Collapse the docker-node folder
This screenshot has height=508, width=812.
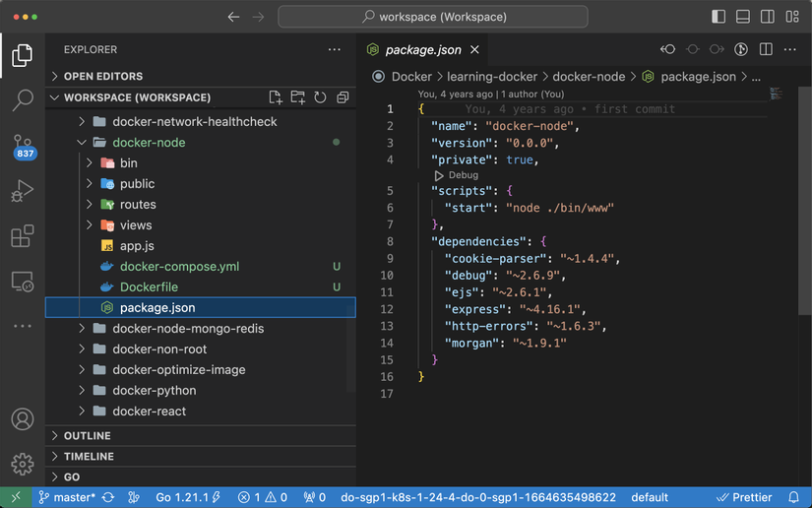tap(149, 143)
